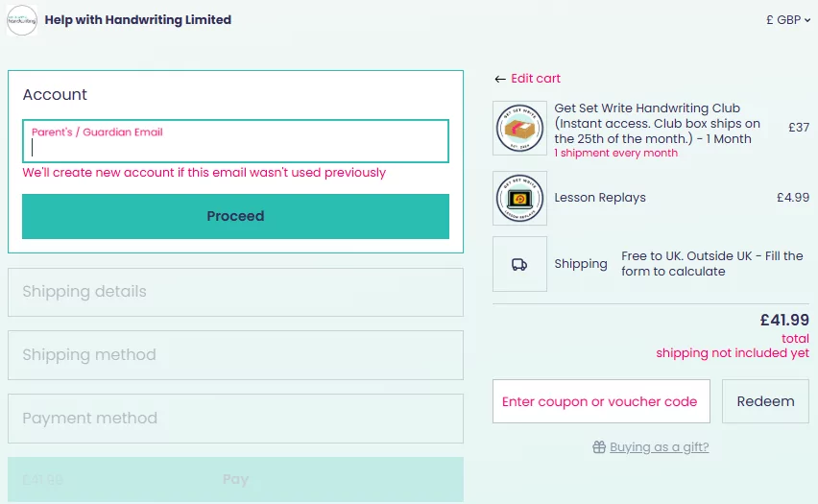Click the coupon or voucher code field
Viewport: 818px width, 504px height.
coord(601,401)
